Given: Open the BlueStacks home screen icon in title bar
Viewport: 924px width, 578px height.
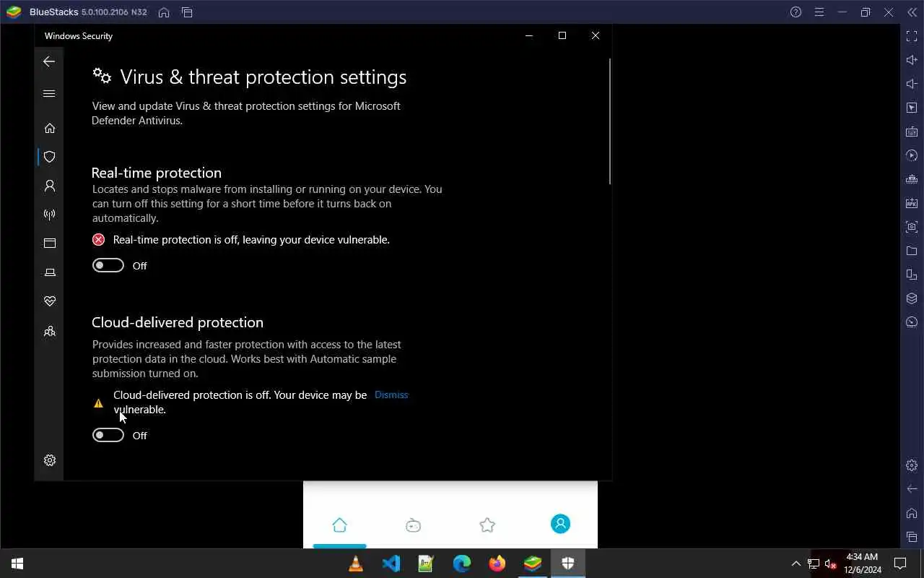Looking at the screenshot, I should point(164,12).
